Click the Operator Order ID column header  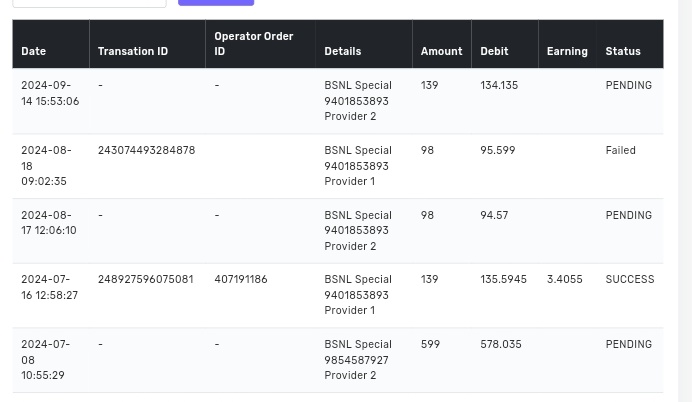(x=253, y=43)
